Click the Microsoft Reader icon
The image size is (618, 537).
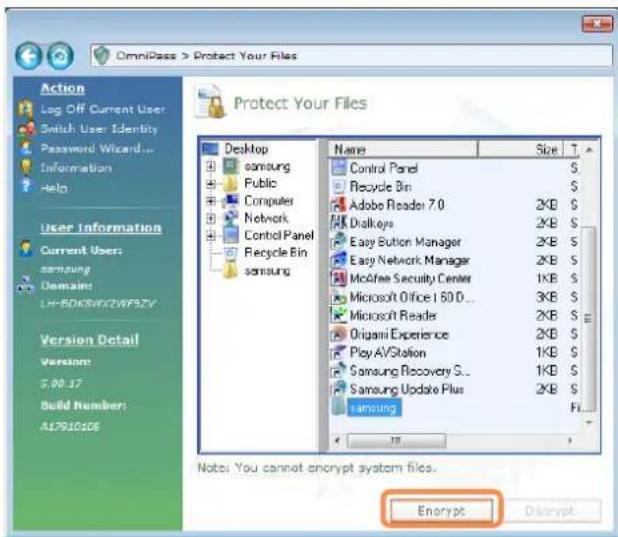[338, 315]
